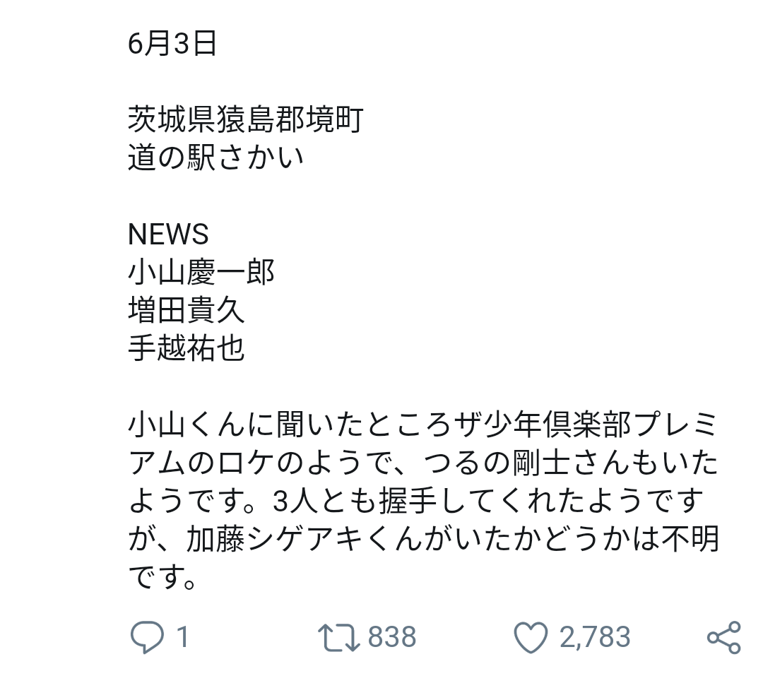Click the name 小山慶一郎
This screenshot has width=763, height=700.
(x=201, y=272)
